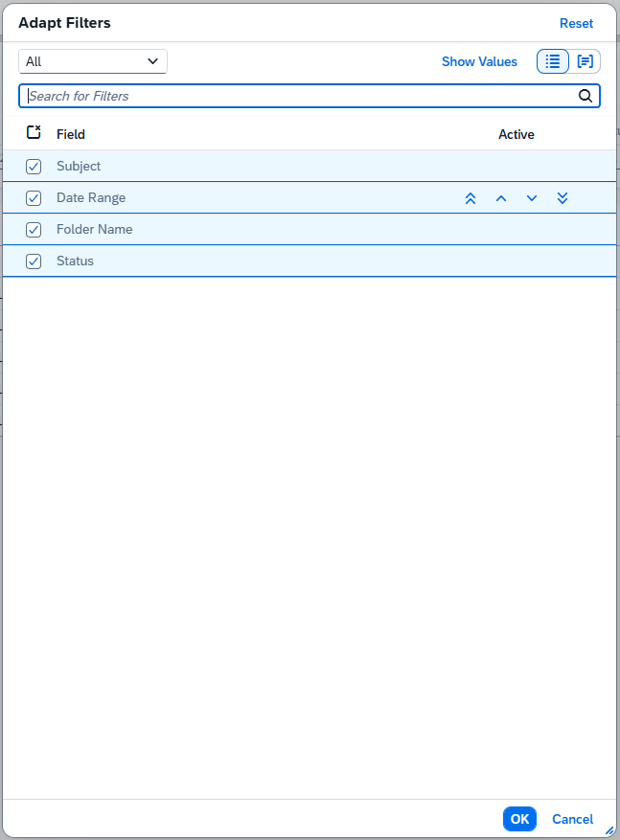Click the search magnifier icon

point(586,96)
